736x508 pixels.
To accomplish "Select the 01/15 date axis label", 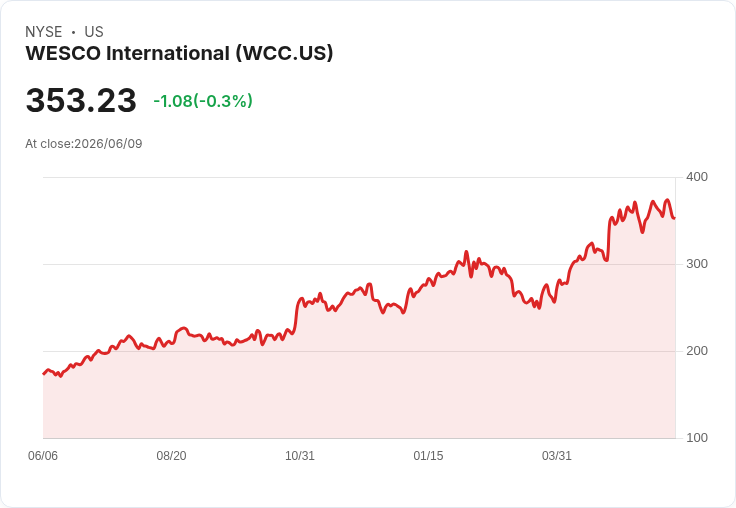I will tap(428, 456).
